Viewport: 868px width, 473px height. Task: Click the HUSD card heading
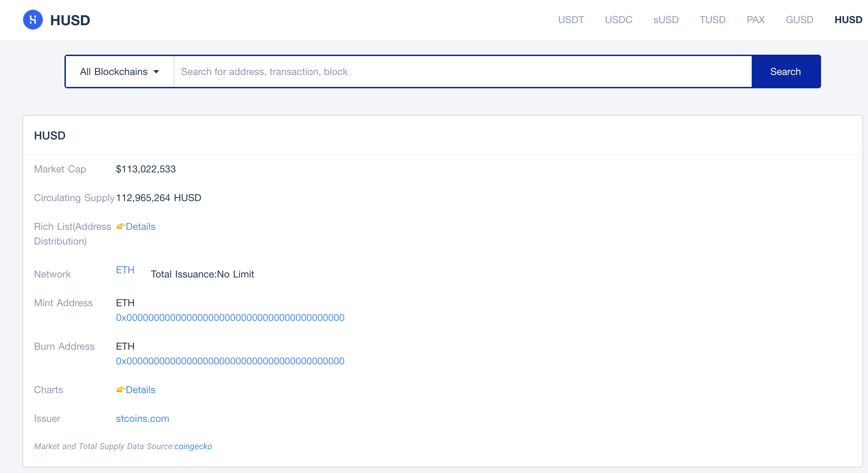50,136
